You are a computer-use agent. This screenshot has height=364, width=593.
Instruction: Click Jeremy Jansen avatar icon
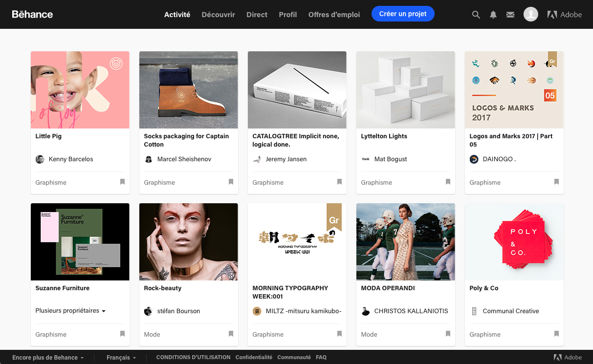pos(257,159)
